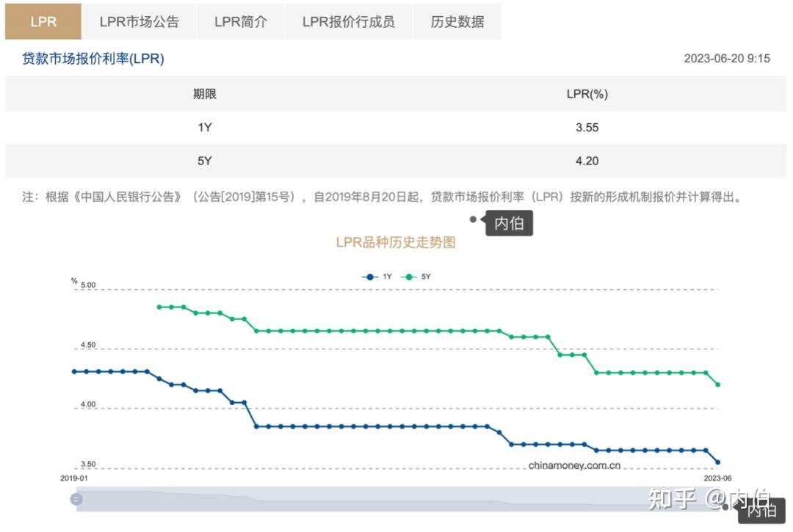Click the last blue data point marker
The width and height of the screenshot is (793, 532).
click(x=718, y=462)
